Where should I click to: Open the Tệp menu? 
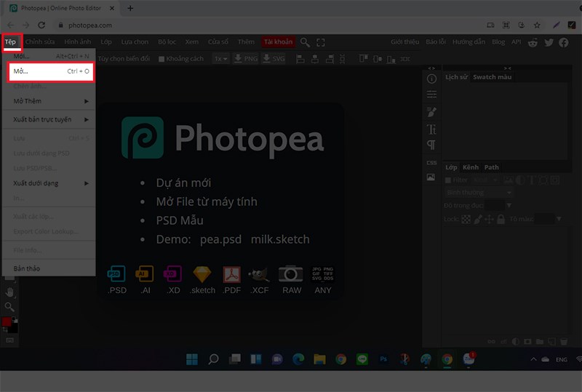click(x=11, y=42)
